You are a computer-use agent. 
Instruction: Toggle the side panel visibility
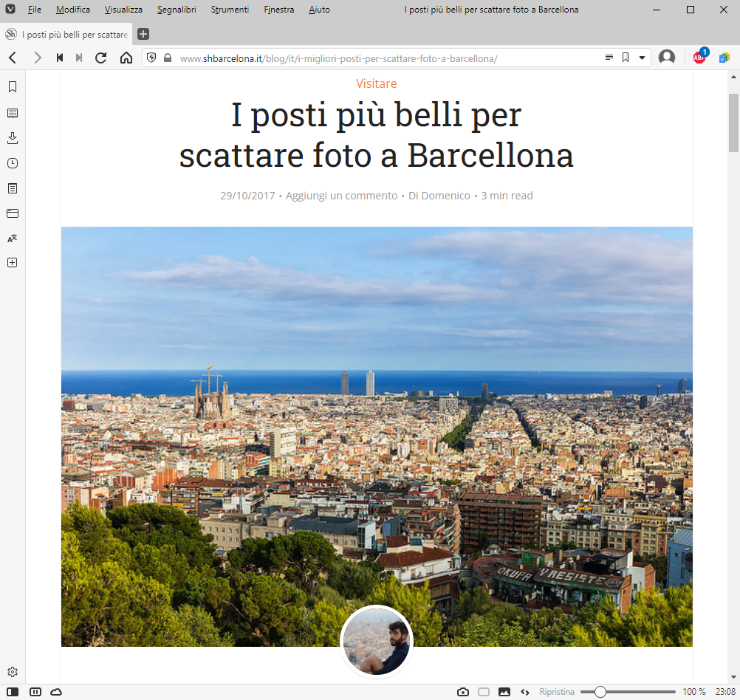pyautogui.click(x=13, y=692)
